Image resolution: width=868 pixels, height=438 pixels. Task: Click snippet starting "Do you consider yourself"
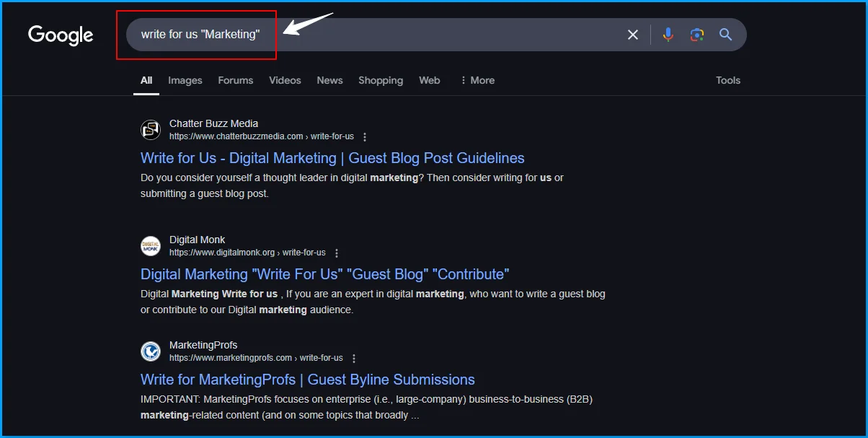tap(352, 185)
